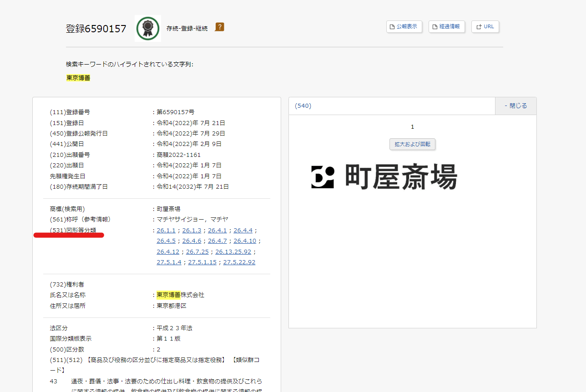
Task: Follow the 26.4.4 classification link
Action: [x=243, y=230]
